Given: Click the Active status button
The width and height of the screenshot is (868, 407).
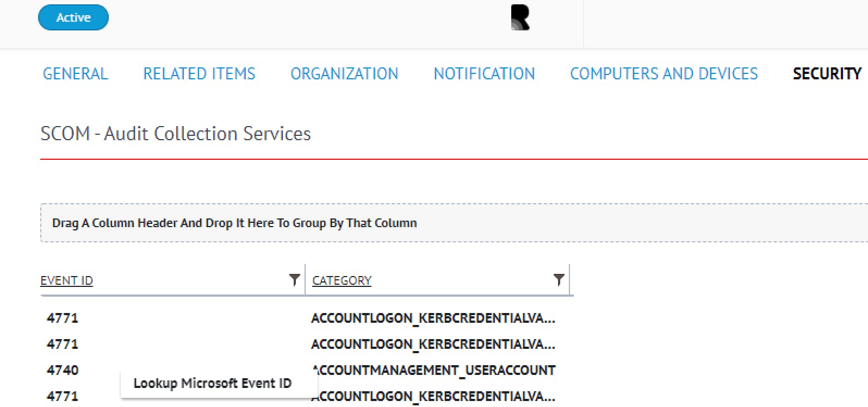Looking at the screenshot, I should 73,17.
